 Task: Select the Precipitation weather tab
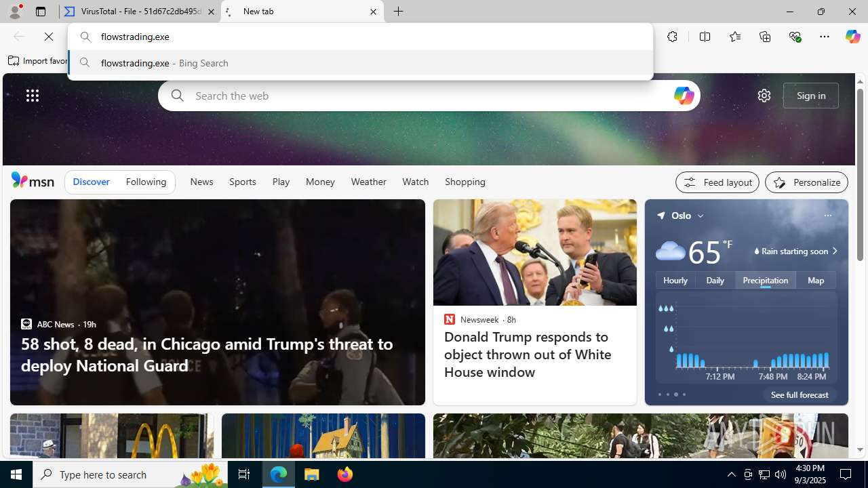pos(766,280)
